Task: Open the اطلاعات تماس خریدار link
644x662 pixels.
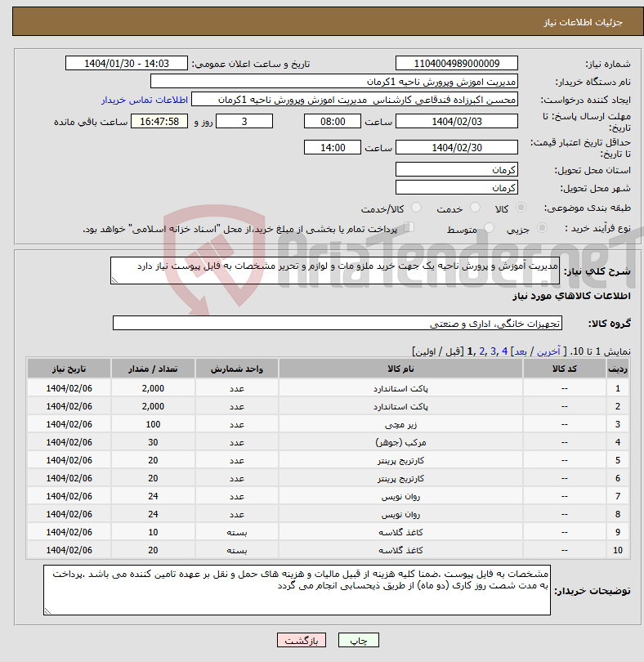Action: tap(145, 100)
